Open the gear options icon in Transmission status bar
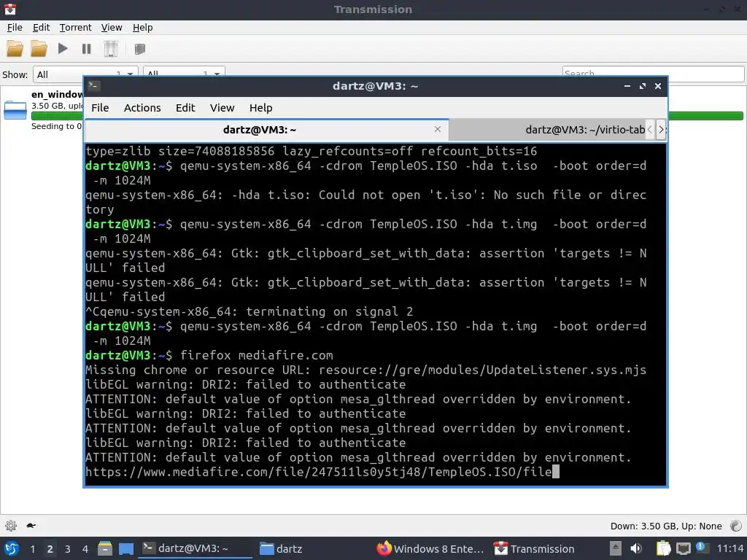747x560 pixels. 11,526
